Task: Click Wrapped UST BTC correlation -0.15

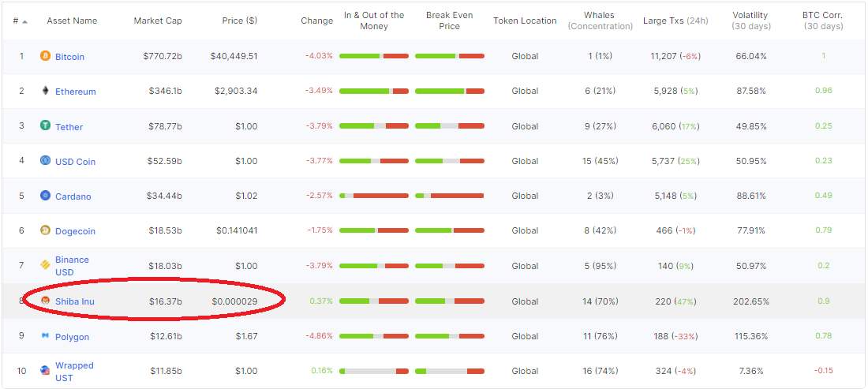Action: [823, 371]
